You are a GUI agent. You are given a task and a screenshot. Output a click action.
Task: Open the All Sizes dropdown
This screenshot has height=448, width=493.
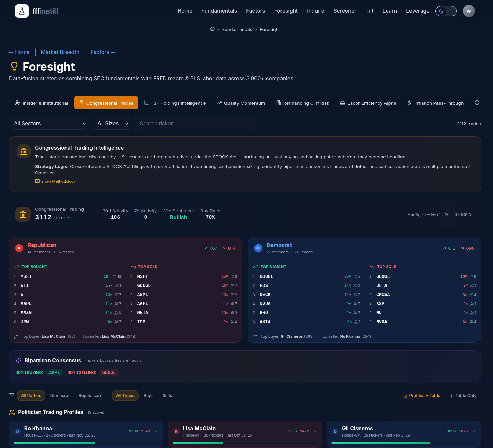111,124
